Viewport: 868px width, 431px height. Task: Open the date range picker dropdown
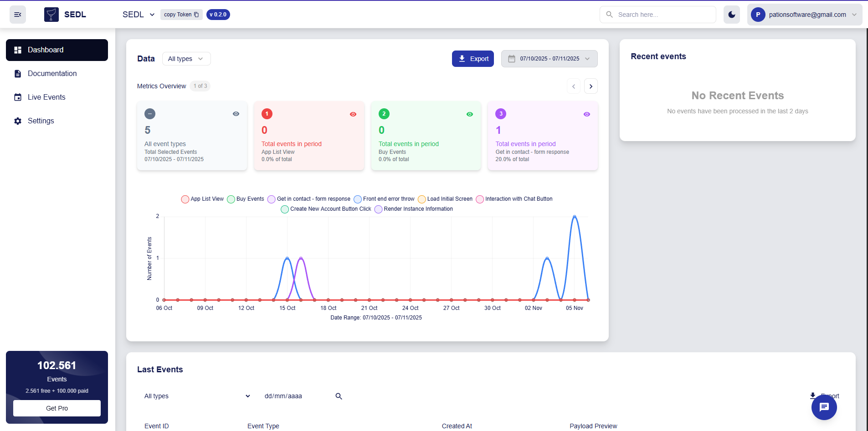click(x=549, y=58)
